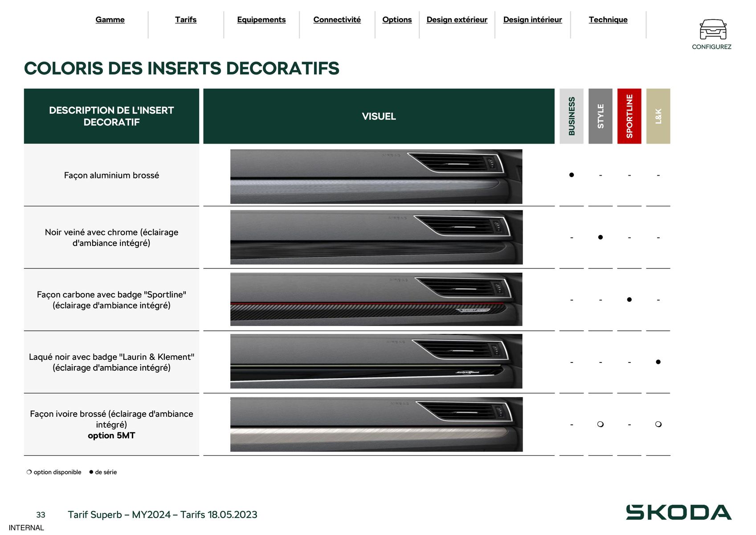Click page number 33

pyautogui.click(x=41, y=515)
